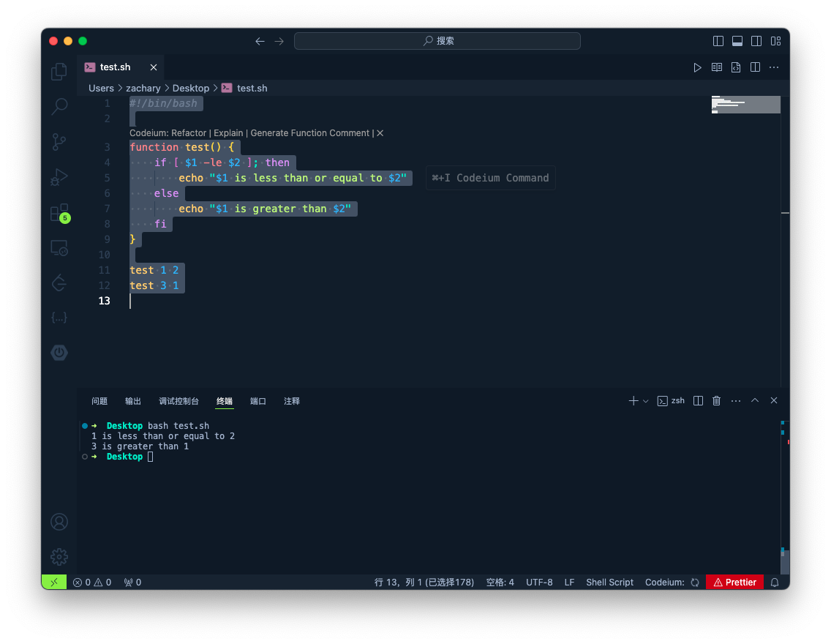This screenshot has height=644, width=831.
Task: Switch to the 端口 panel tab
Action: click(x=258, y=401)
